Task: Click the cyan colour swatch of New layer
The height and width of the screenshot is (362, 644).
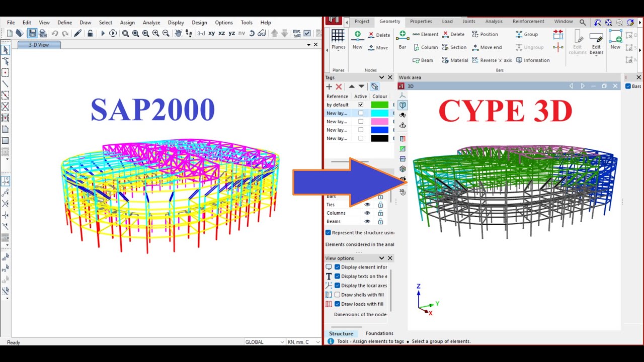Action: pyautogui.click(x=380, y=113)
